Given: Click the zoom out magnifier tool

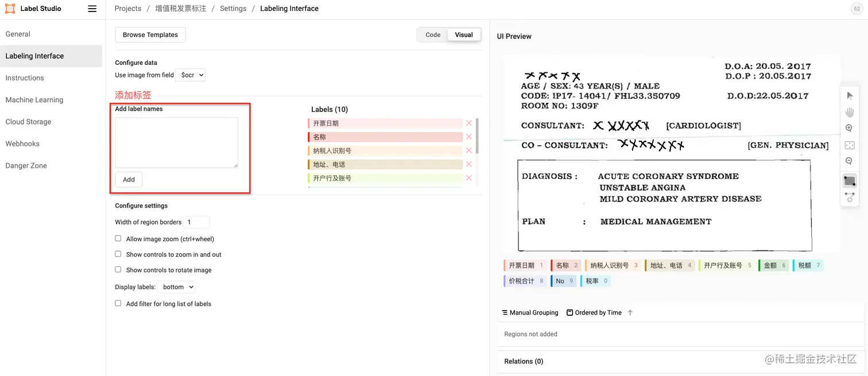Looking at the screenshot, I should (850, 161).
